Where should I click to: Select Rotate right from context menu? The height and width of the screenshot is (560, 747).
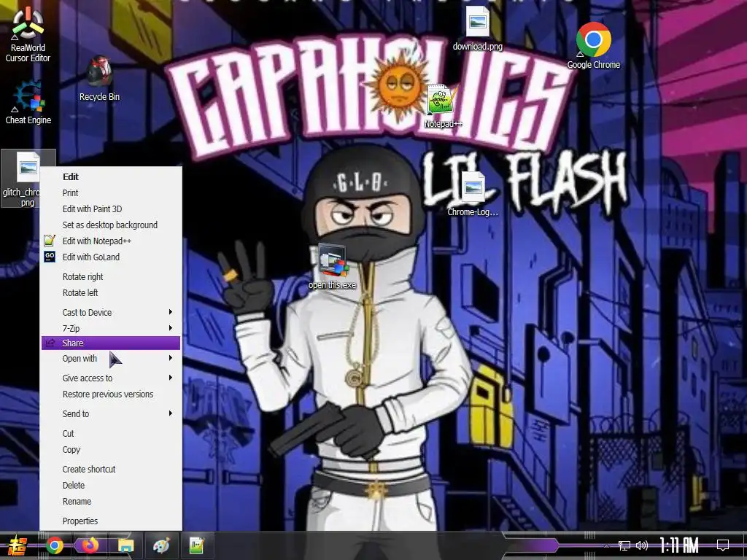[x=111, y=276]
